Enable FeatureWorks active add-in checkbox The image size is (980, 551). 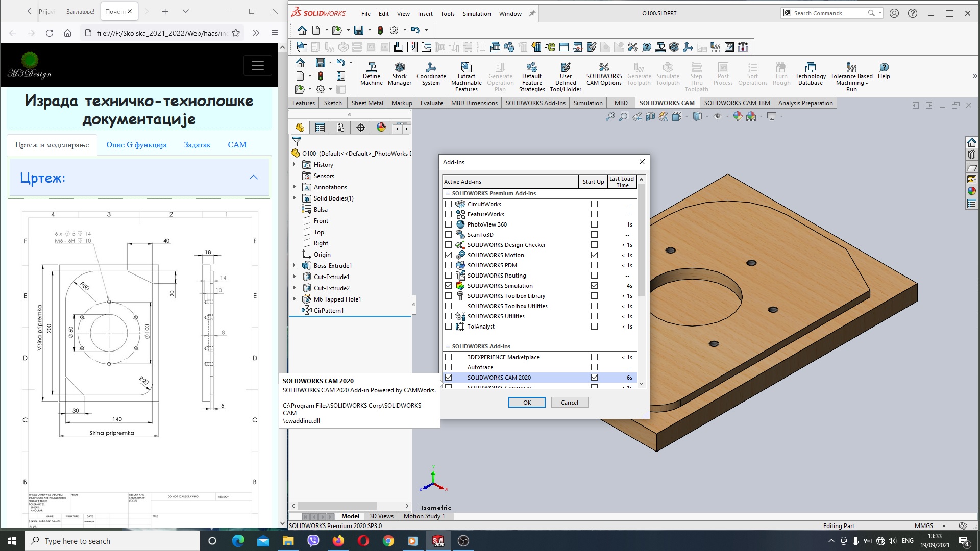point(449,214)
